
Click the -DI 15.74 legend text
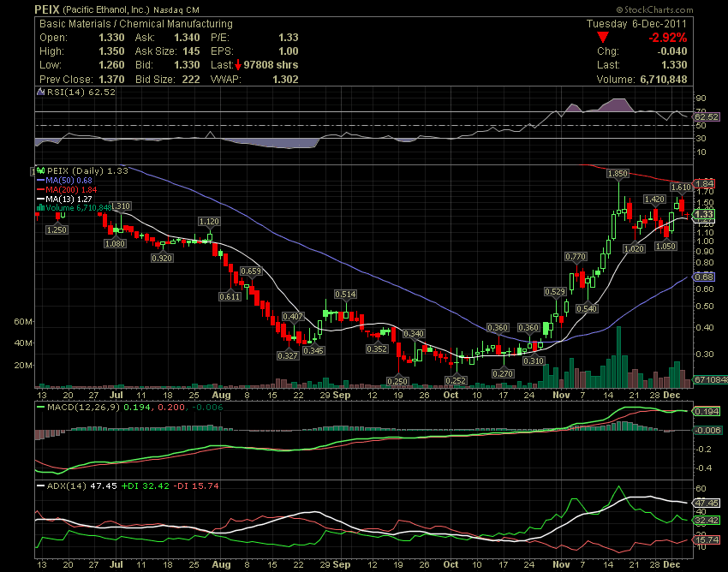pos(196,486)
